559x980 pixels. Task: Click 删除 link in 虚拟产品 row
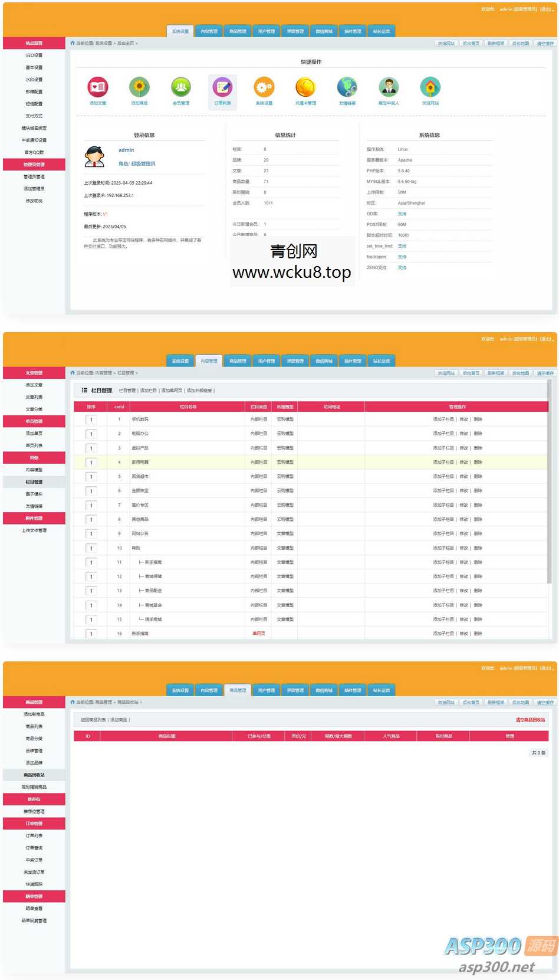(x=478, y=448)
